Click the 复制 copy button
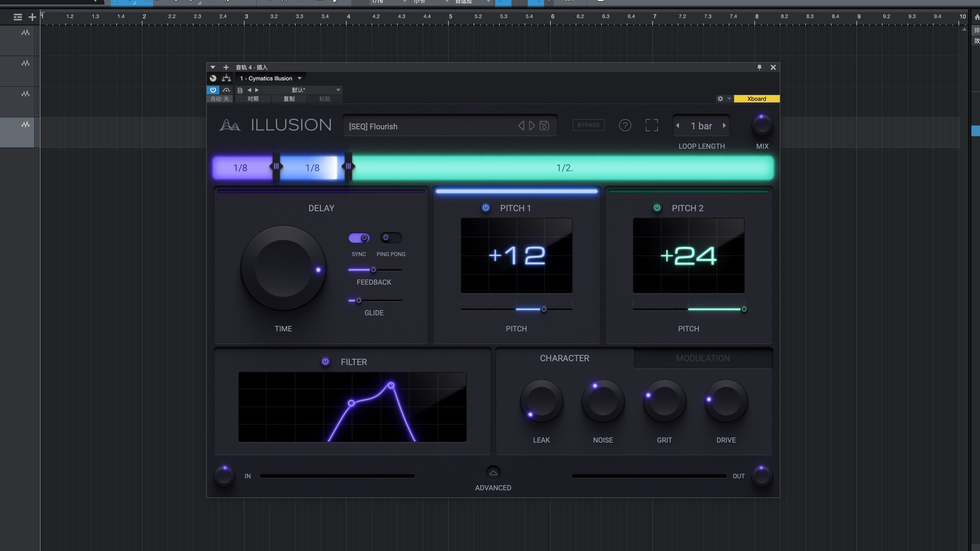This screenshot has width=980, height=551. click(x=289, y=99)
